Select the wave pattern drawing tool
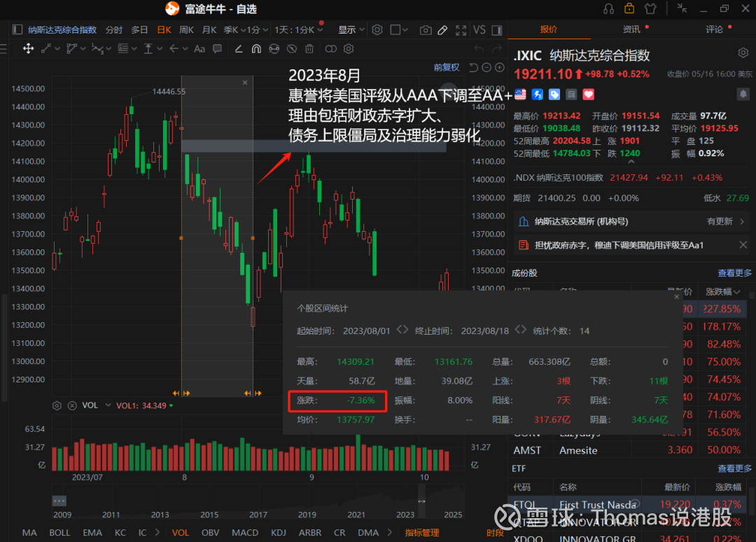Image resolution: width=756 pixels, height=542 pixels. [x=97, y=49]
